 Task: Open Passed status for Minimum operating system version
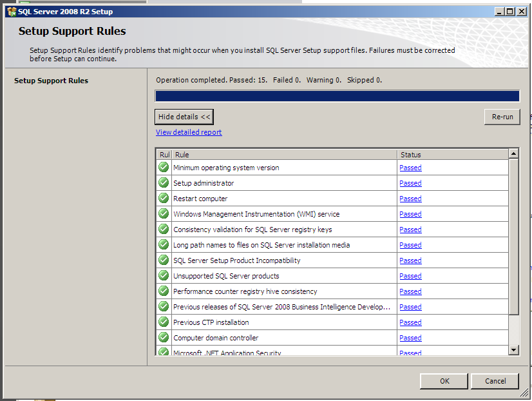tap(410, 168)
